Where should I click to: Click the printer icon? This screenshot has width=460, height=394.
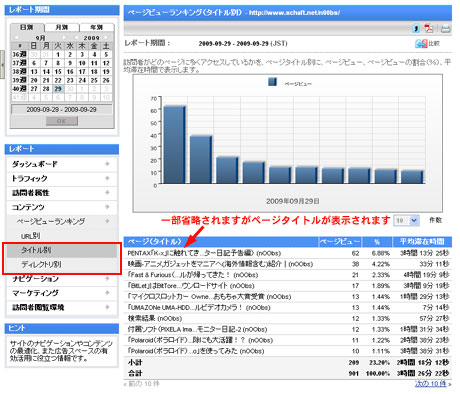point(445,29)
